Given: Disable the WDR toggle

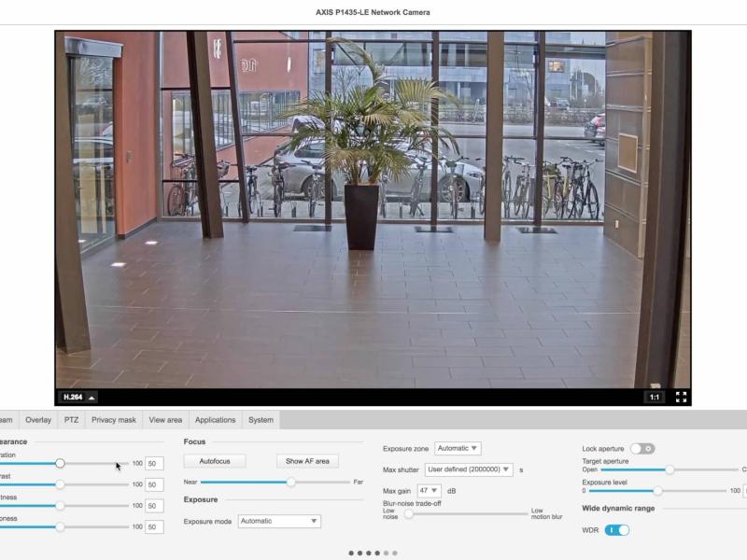Looking at the screenshot, I should [615, 528].
